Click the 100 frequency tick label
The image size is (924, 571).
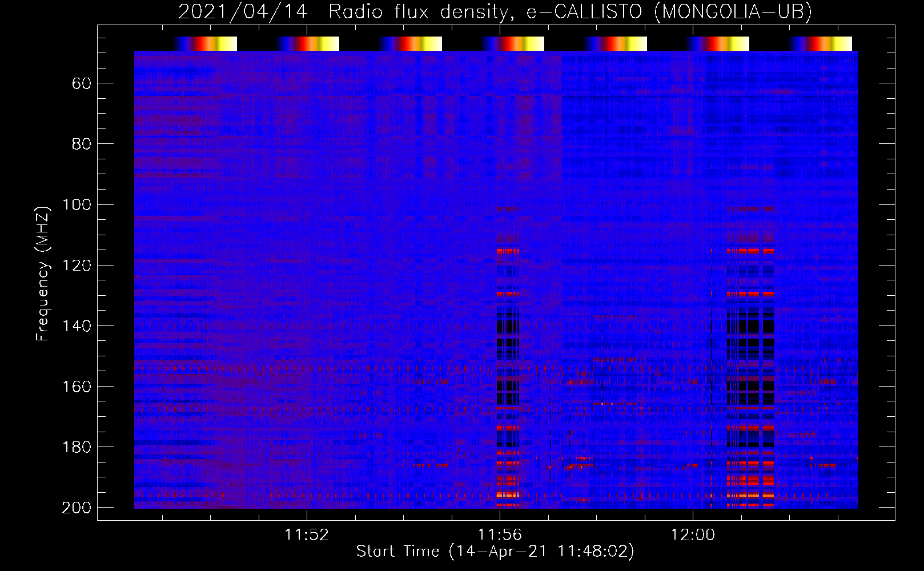coord(77,205)
